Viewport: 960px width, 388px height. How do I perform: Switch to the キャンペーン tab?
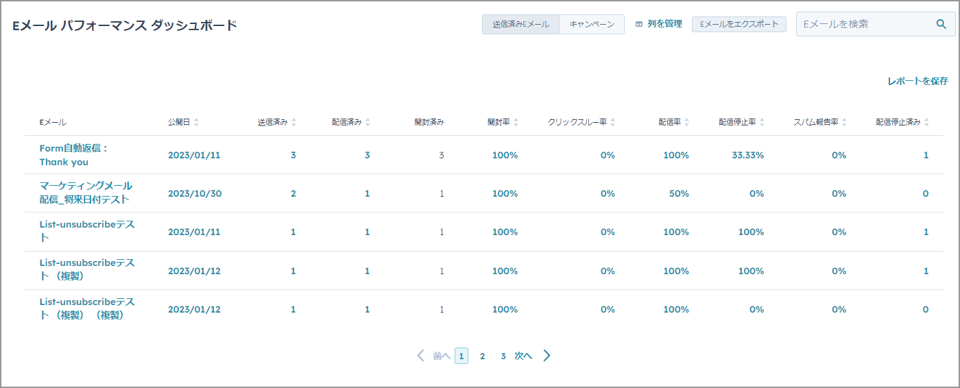tap(591, 24)
